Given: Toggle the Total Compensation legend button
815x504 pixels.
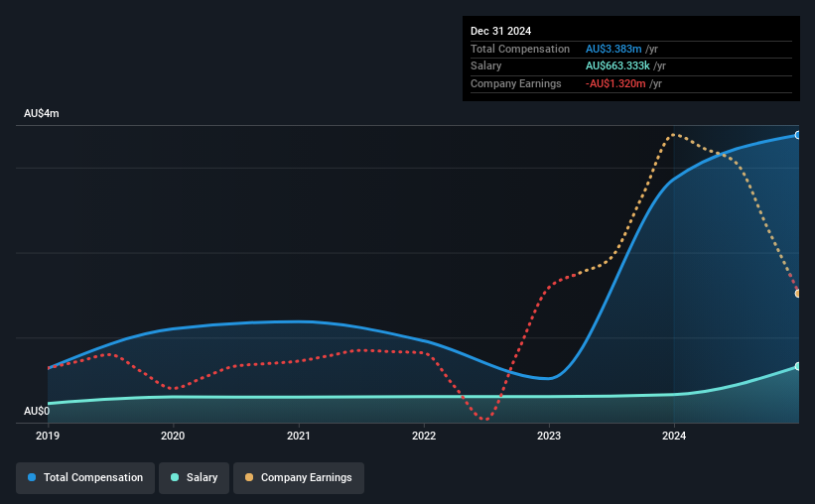Looking at the screenshot, I should coord(85,477).
